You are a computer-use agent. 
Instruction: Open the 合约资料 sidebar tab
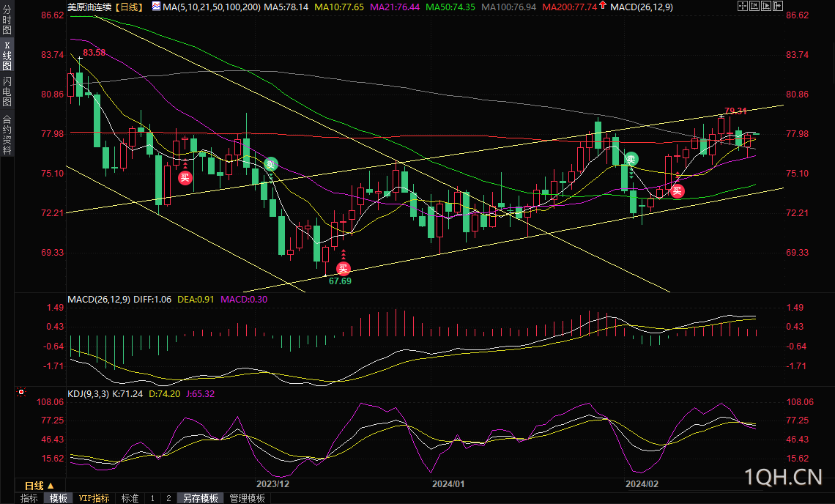7,135
